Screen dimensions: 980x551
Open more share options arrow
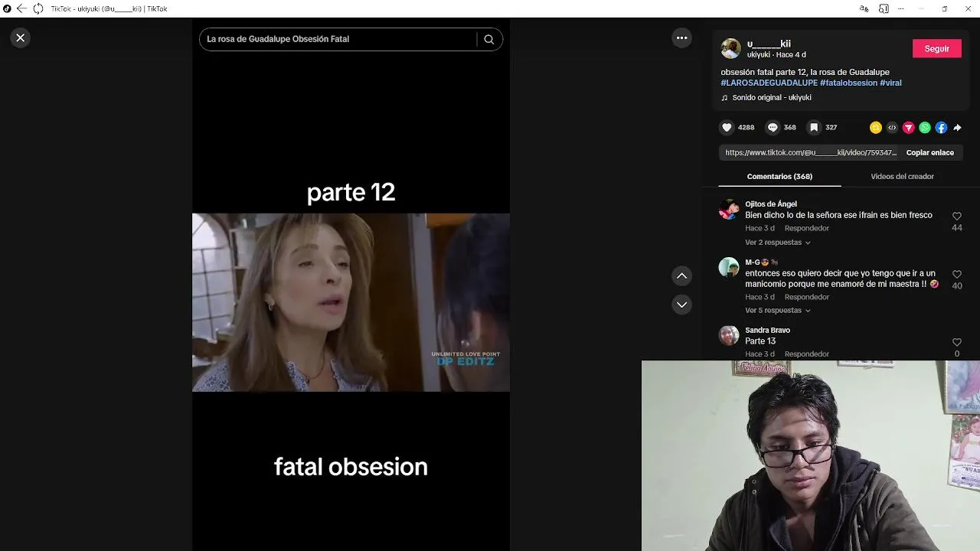(957, 128)
